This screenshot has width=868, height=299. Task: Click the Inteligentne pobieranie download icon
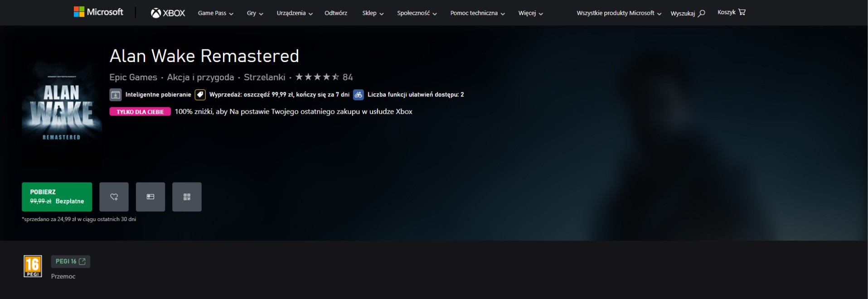click(116, 95)
